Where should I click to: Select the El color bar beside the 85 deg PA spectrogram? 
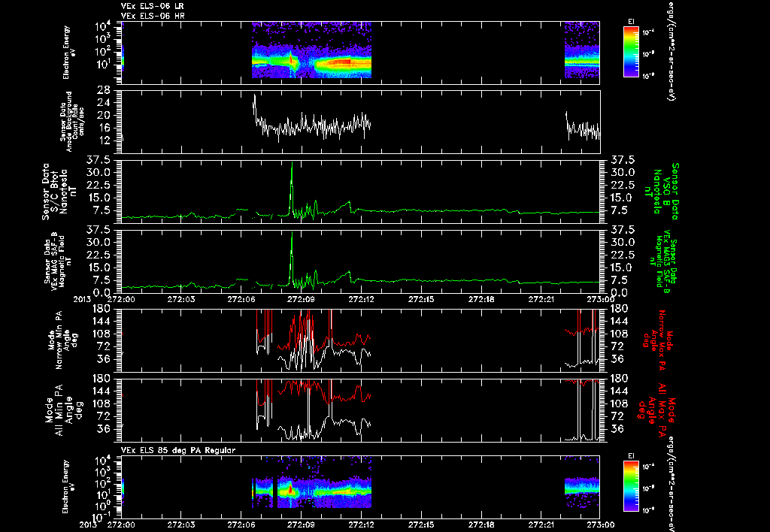pos(631,486)
